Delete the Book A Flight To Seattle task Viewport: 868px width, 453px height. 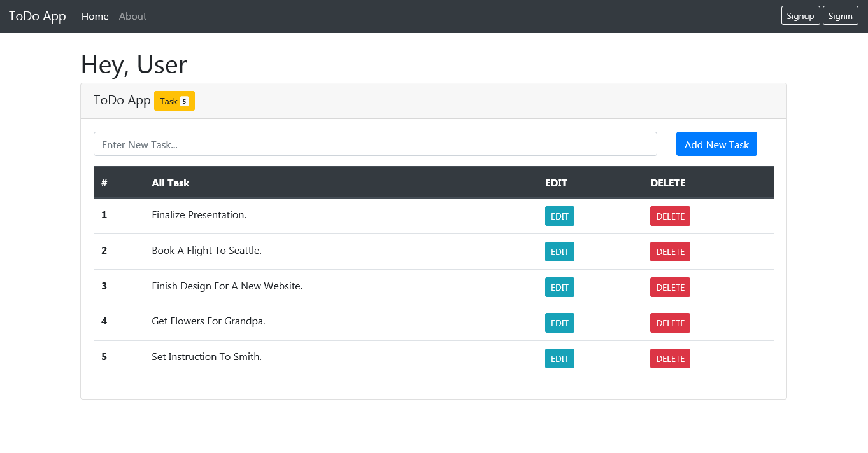(670, 252)
